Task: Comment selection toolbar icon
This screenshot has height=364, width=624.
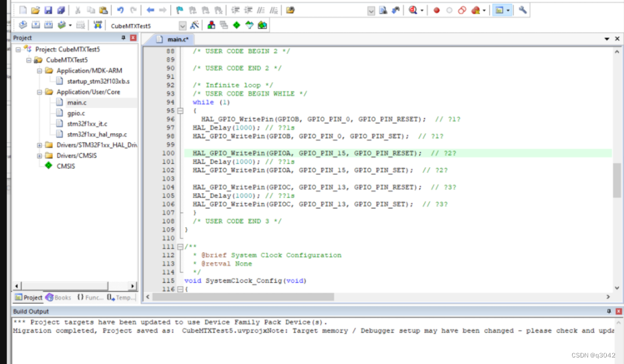Action: [x=261, y=10]
